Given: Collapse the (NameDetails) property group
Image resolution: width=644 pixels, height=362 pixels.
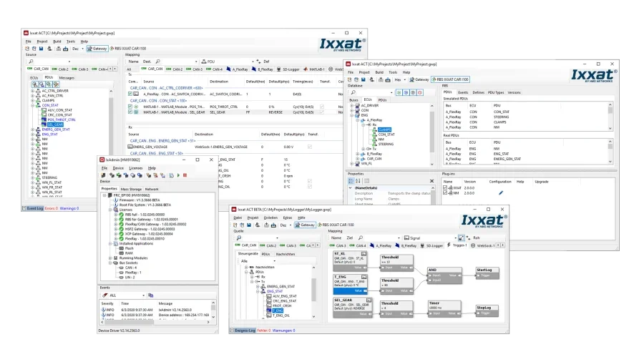Looking at the screenshot, I should (351, 188).
